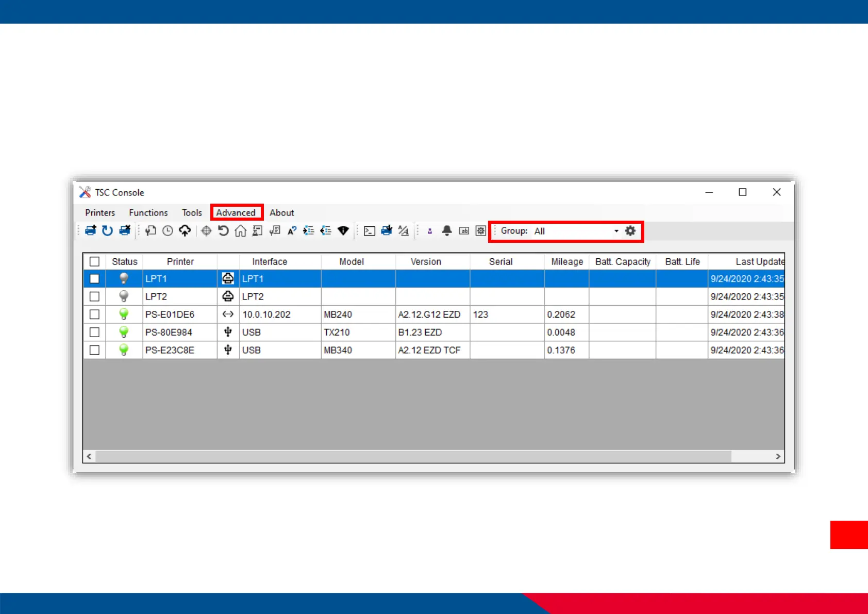Screen dimensions: 868x614
Task: Click the blue refresh printers icon
Action: pos(107,230)
